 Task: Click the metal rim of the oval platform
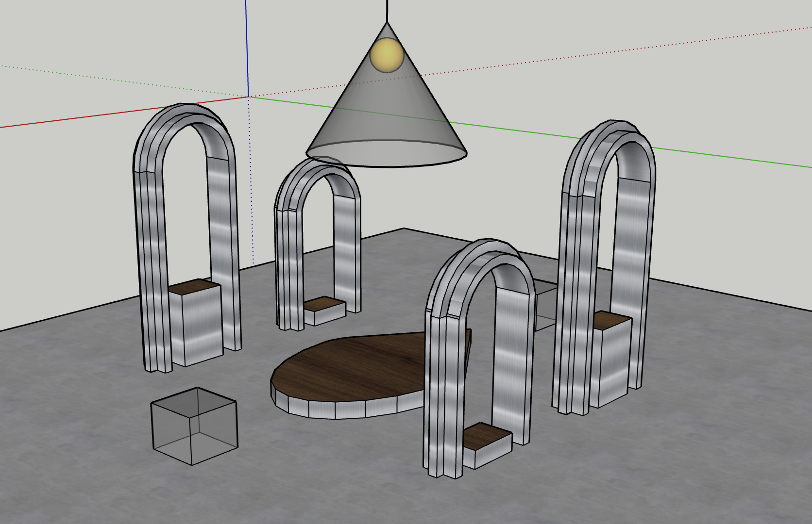tap(350, 410)
